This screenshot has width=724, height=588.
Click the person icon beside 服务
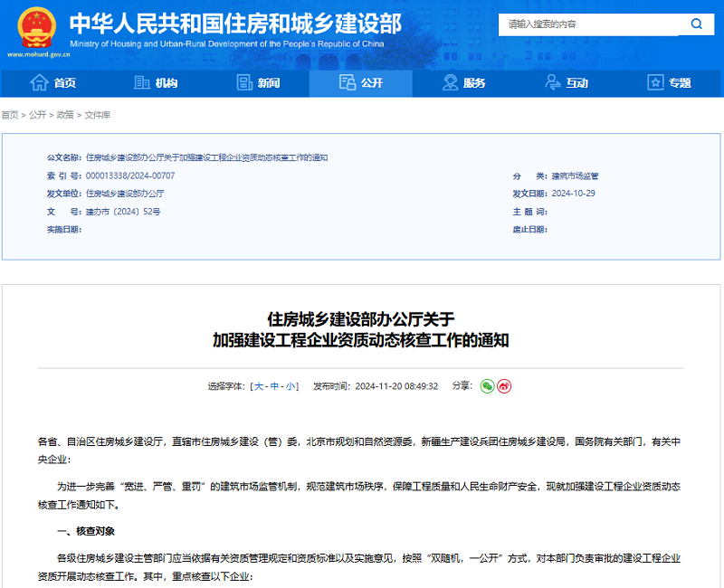click(x=449, y=82)
